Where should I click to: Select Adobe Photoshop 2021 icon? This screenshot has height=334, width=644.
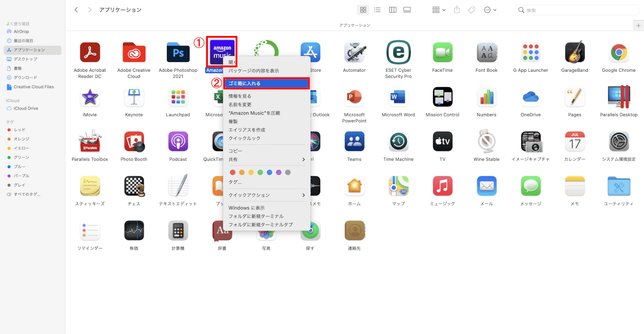tap(178, 52)
